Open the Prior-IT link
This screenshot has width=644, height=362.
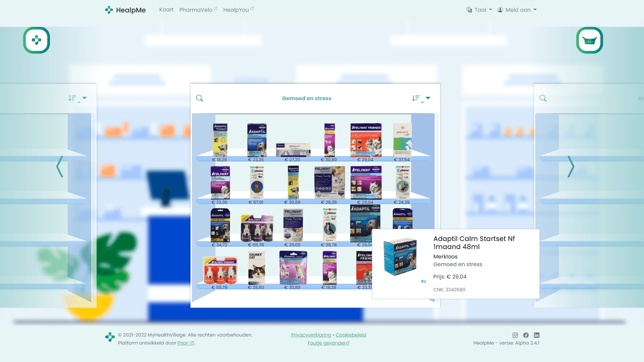186,343
